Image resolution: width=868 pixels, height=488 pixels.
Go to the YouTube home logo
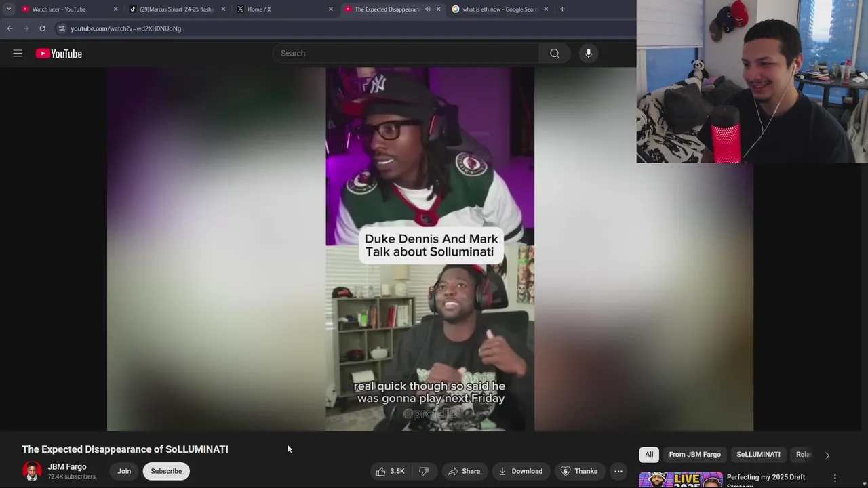click(59, 54)
